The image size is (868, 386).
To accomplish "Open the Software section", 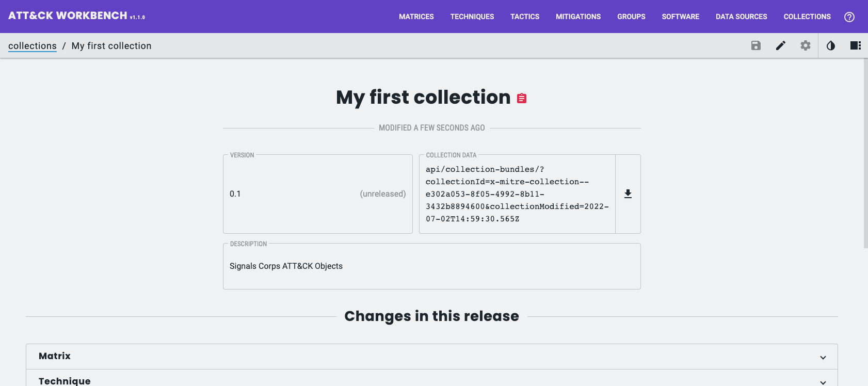I will 680,17.
